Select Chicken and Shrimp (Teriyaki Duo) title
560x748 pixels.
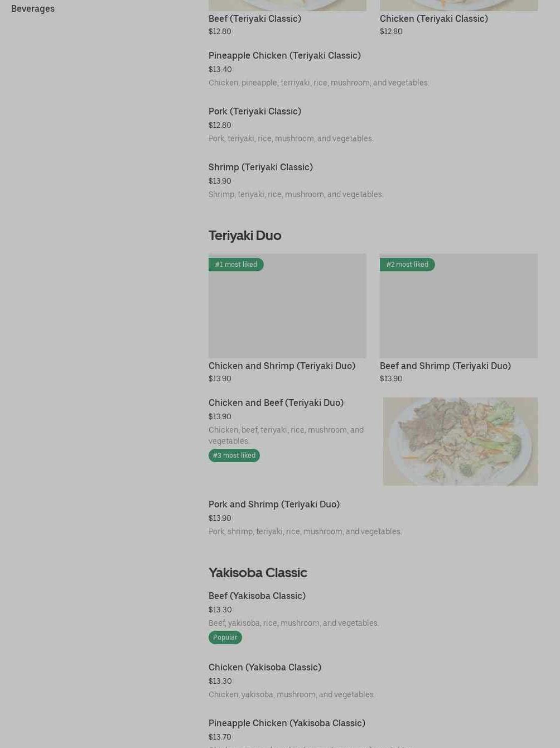coord(282,366)
